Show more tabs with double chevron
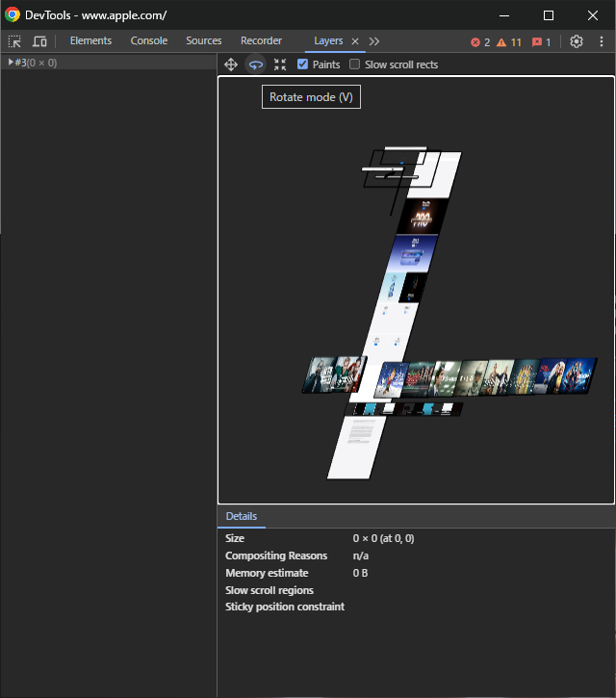Viewport: 616px width, 698px height. [373, 41]
